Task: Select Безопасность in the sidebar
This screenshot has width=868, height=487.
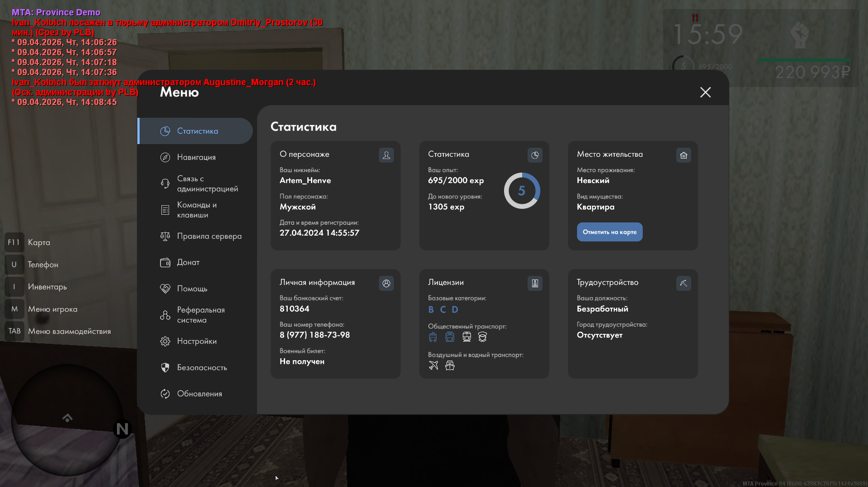Action: coord(201,367)
